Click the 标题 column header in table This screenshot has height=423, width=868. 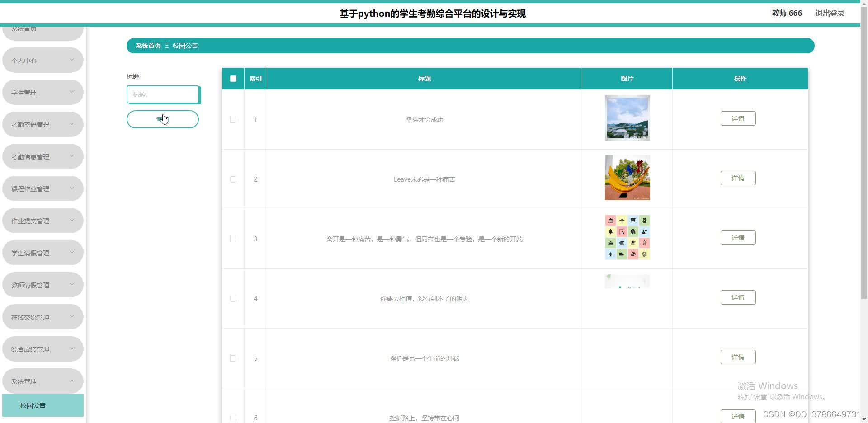click(425, 79)
